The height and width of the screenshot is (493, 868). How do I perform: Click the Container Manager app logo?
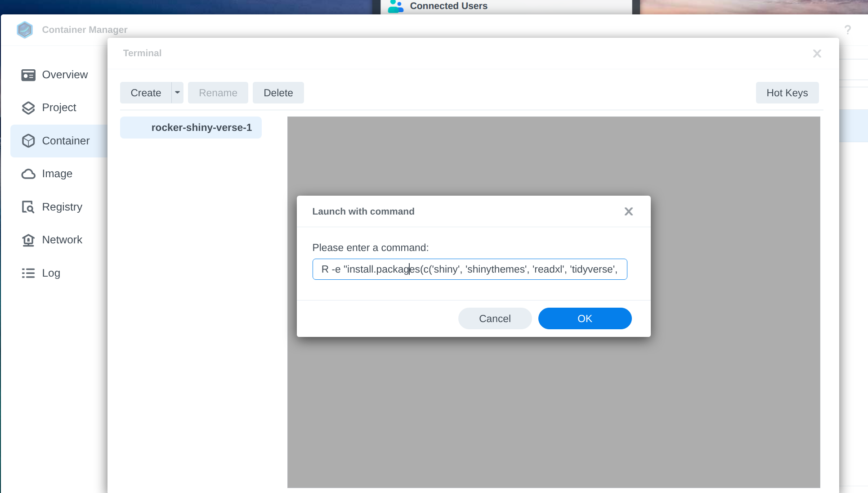[25, 30]
